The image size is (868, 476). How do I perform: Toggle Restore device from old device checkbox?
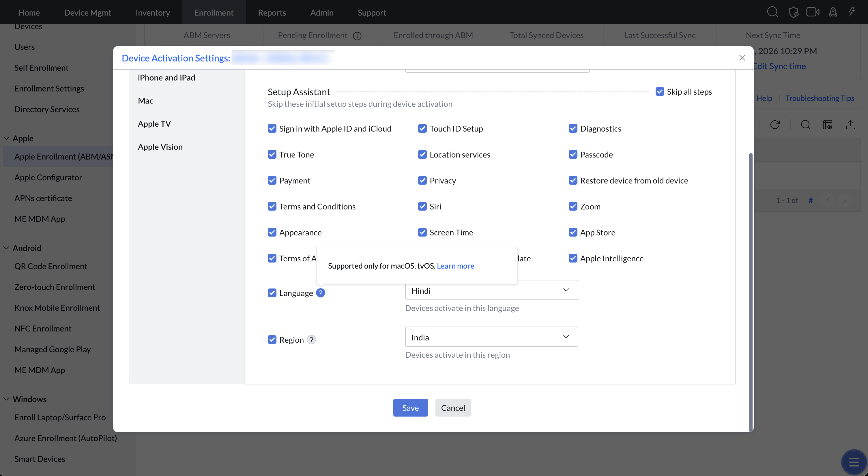(573, 180)
